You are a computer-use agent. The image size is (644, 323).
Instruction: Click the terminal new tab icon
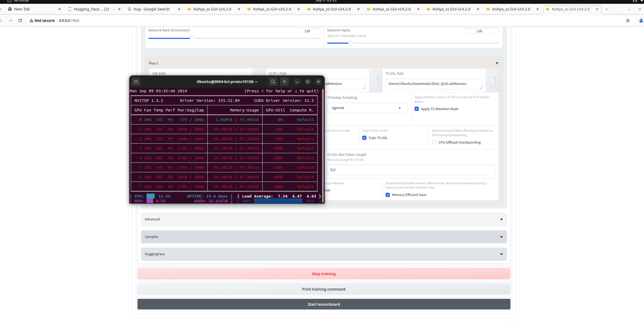tap(136, 82)
